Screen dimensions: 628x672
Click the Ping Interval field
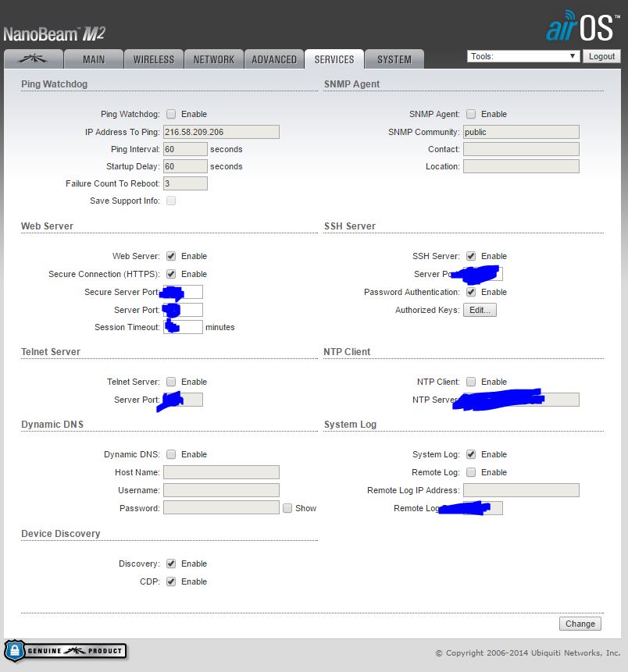pyautogui.click(x=185, y=149)
